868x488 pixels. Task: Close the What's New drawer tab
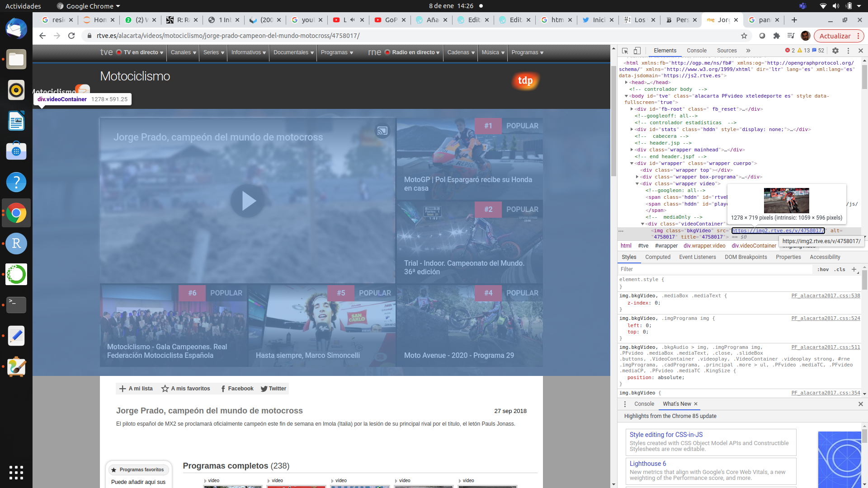coord(696,404)
